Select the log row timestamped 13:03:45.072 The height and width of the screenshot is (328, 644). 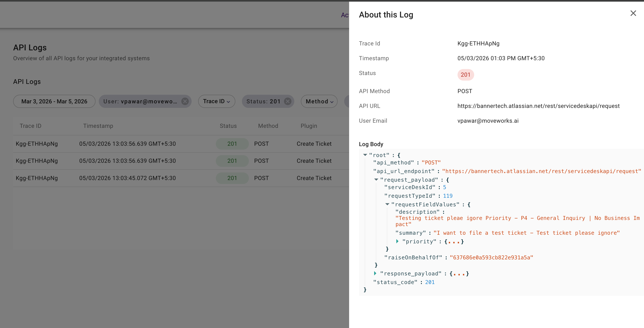[x=127, y=178]
